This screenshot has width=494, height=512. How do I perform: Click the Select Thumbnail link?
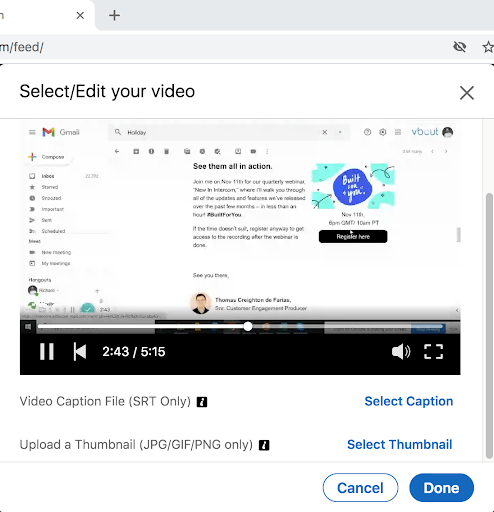pos(400,445)
